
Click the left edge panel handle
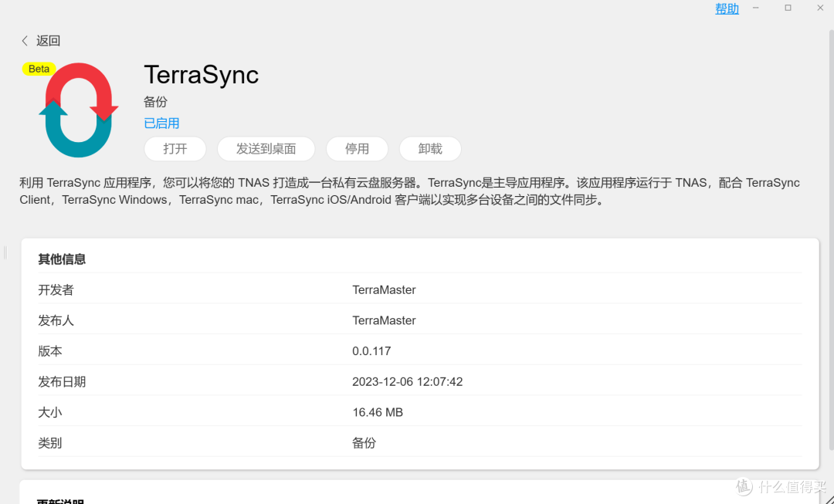pyautogui.click(x=5, y=252)
